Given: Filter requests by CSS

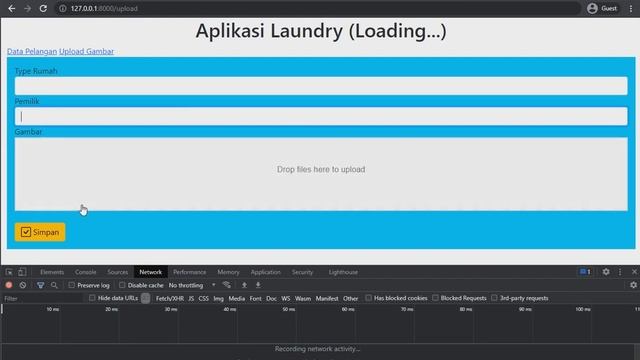Looking at the screenshot, I should (x=203, y=298).
